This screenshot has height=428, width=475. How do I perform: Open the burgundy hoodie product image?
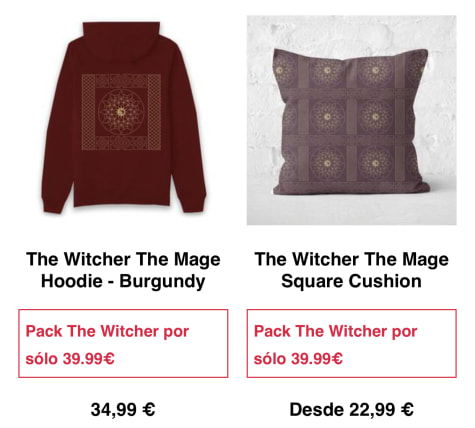[123, 120]
